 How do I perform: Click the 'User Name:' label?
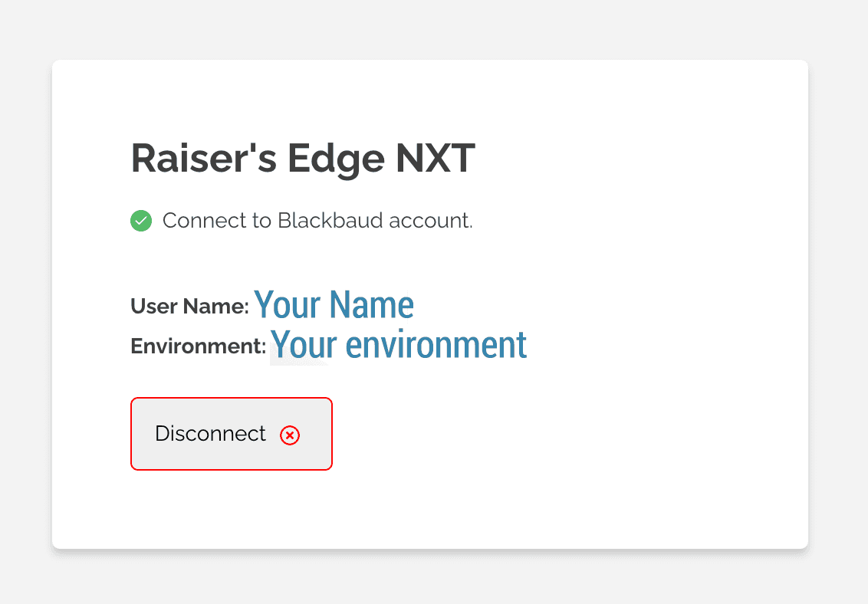pyautogui.click(x=190, y=306)
